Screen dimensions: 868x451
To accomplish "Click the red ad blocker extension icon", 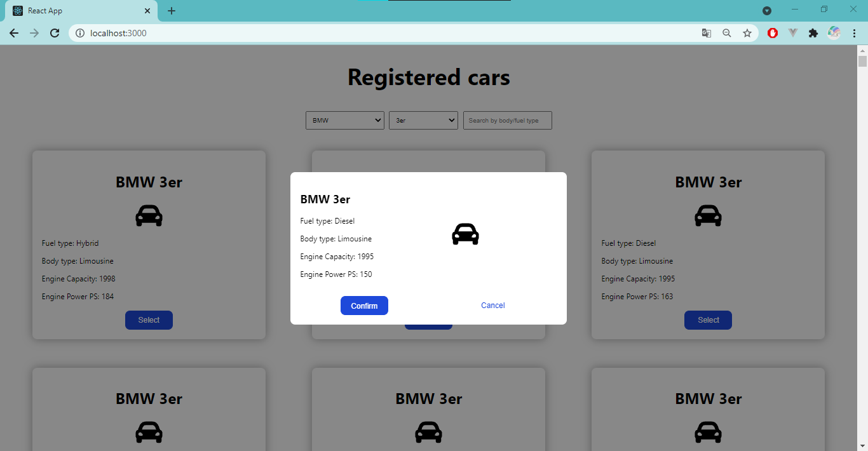I will coord(772,32).
